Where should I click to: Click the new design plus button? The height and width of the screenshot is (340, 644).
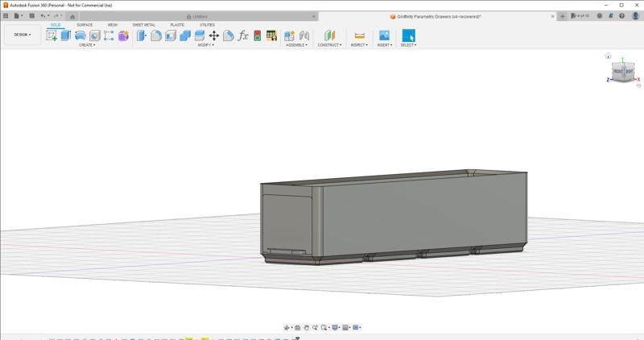pos(563,16)
